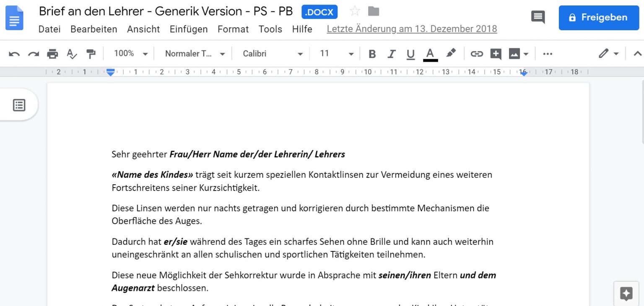Open the text color picker
644x306 pixels.
tap(430, 54)
